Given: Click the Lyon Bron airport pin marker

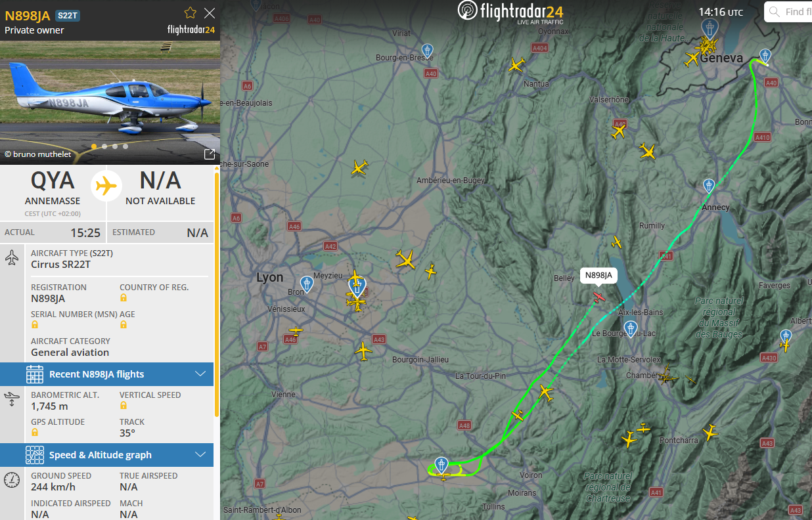Looking at the screenshot, I should 306,284.
